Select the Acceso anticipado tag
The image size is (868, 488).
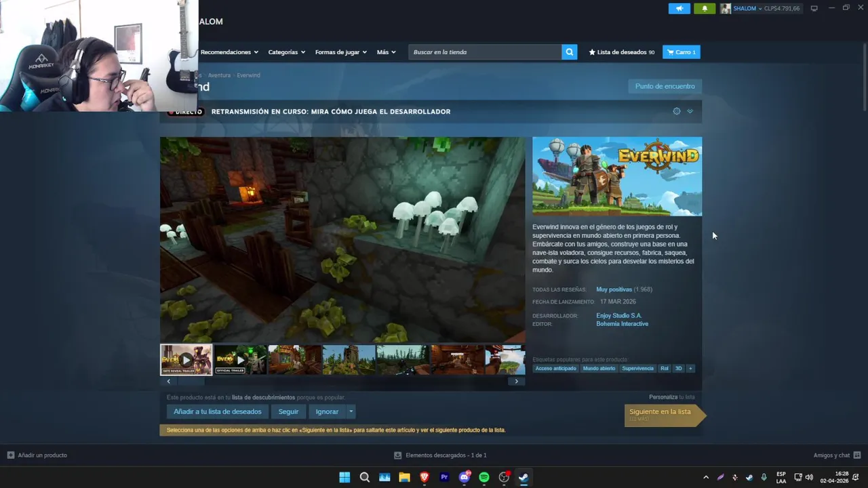coord(555,369)
